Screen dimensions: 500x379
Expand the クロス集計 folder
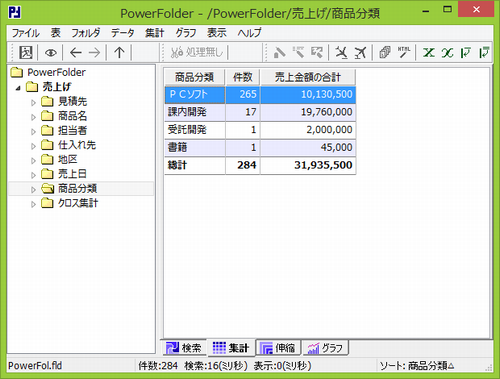(x=33, y=204)
